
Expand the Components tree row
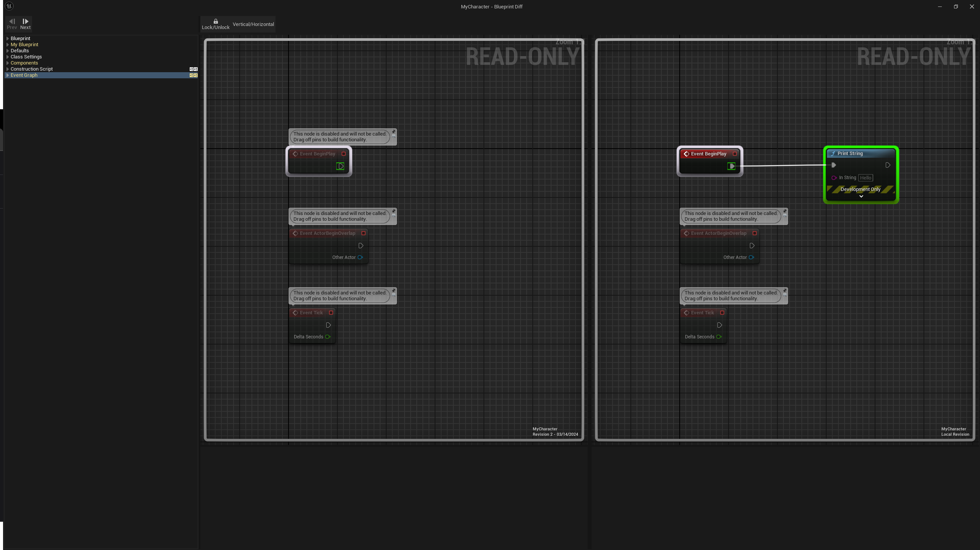pos(8,63)
